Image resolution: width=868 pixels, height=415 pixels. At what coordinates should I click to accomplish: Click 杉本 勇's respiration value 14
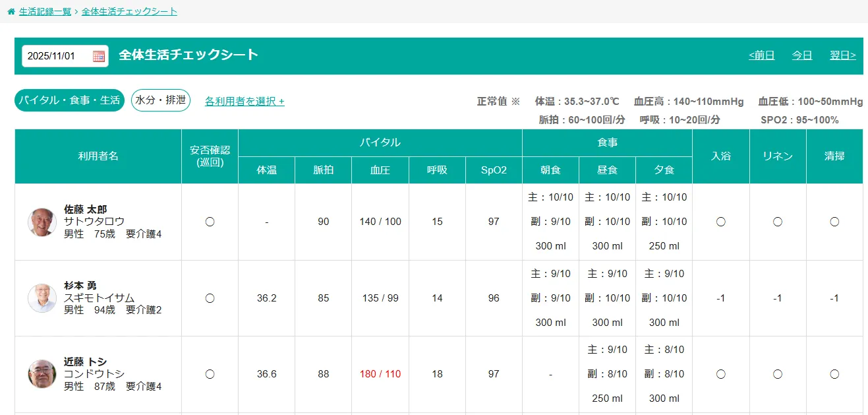437,298
